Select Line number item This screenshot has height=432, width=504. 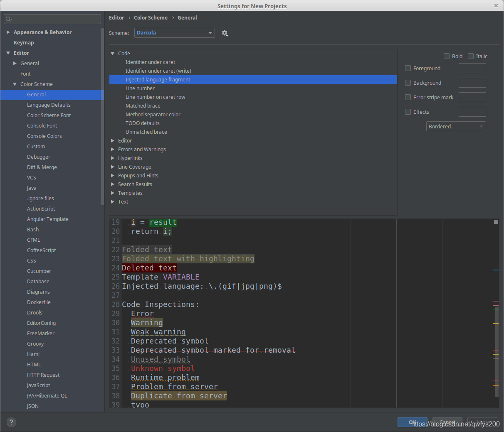pos(140,88)
